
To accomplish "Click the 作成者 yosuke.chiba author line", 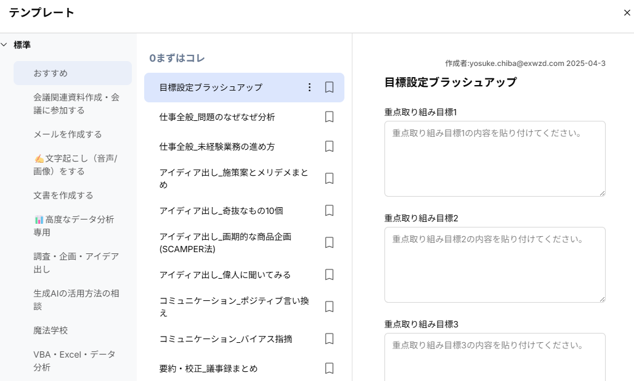I will point(525,63).
